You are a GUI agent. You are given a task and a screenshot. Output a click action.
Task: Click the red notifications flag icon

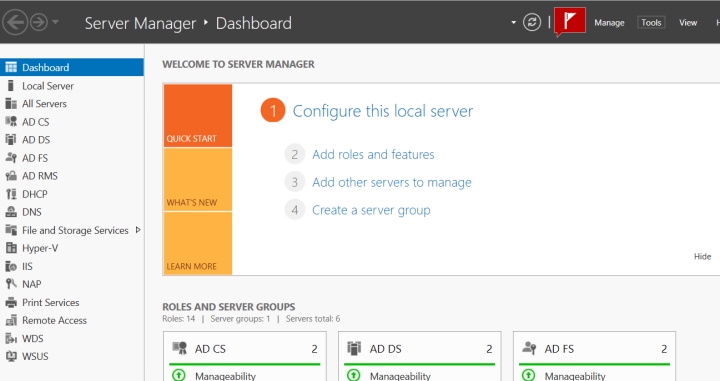[x=570, y=21]
